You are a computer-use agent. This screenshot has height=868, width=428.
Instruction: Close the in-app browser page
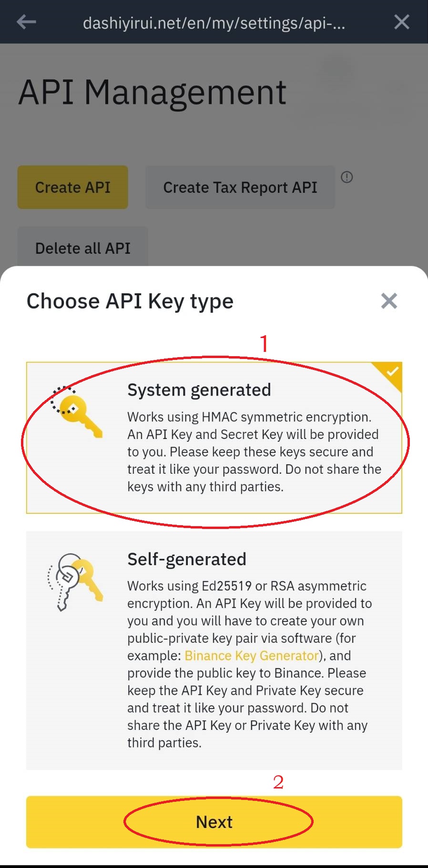click(401, 22)
